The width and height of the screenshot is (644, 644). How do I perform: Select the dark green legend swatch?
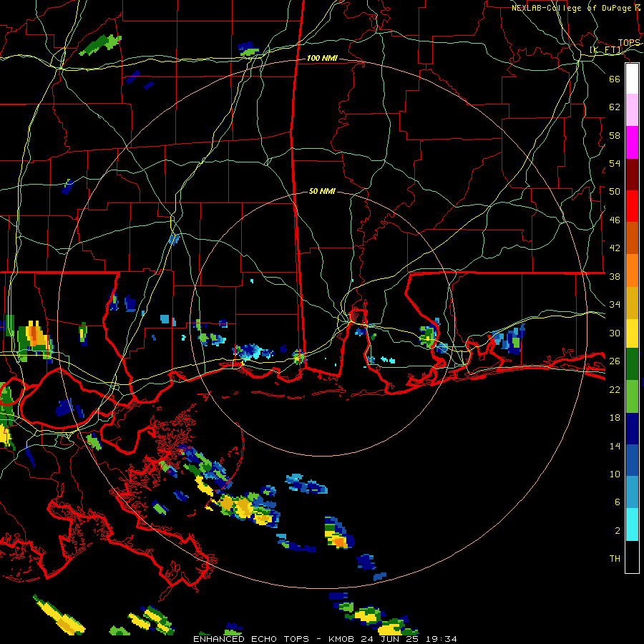(x=632, y=364)
